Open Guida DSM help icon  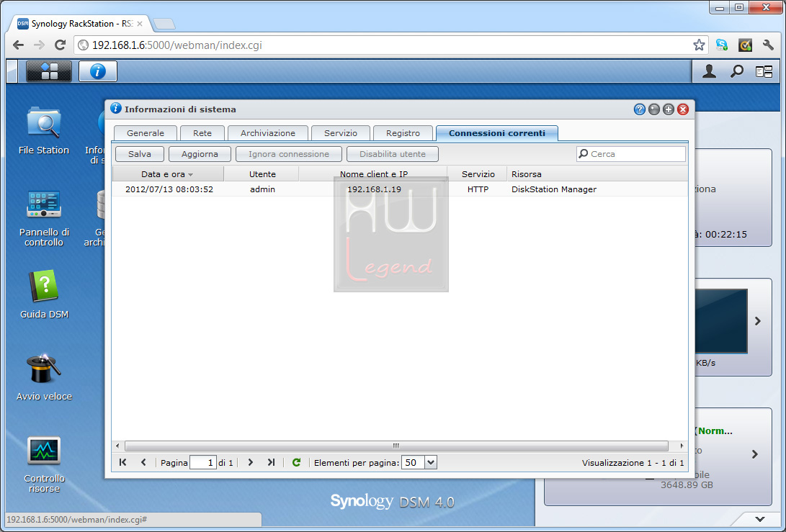pyautogui.click(x=44, y=294)
